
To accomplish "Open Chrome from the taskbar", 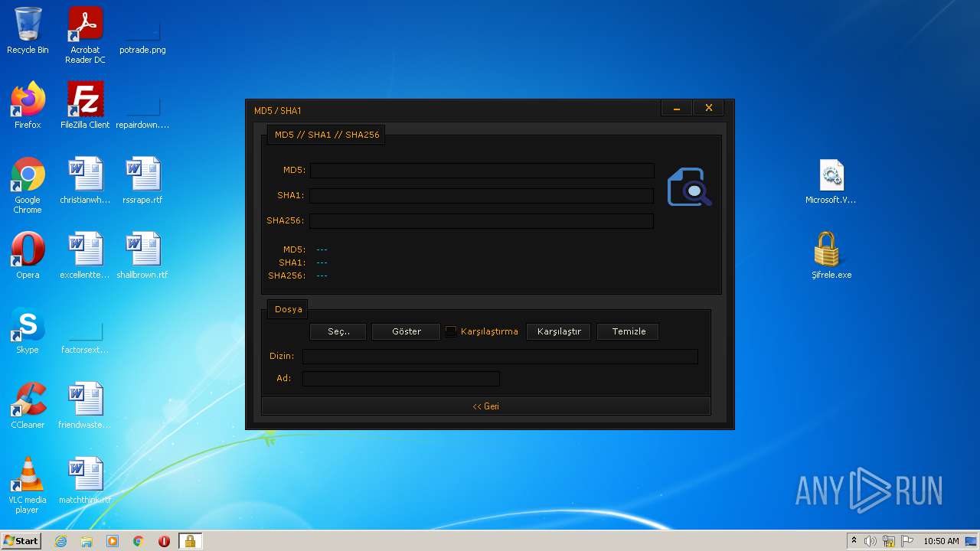I will coord(139,541).
